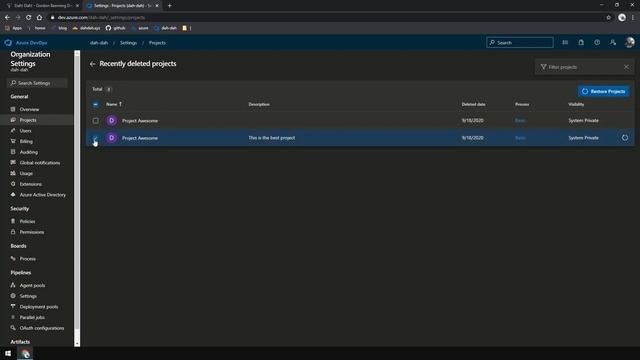This screenshot has width=640, height=360.
Task: Open security Policies
Action: click(27, 221)
